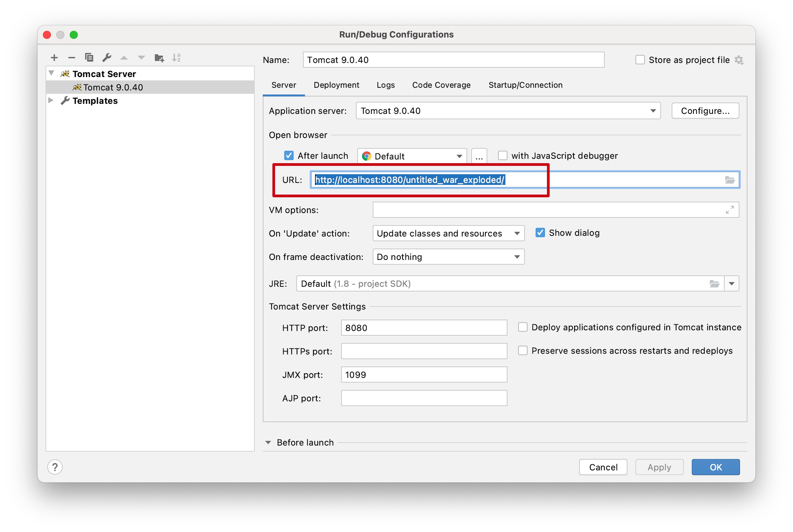Toggle Show dialog checkbox
Image resolution: width=793 pixels, height=532 pixels.
(540, 233)
